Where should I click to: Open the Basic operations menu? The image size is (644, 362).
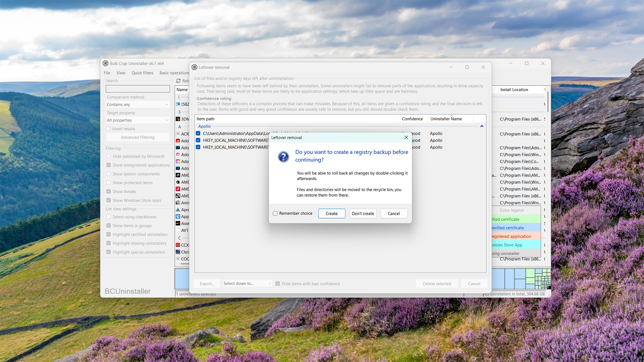tap(174, 73)
